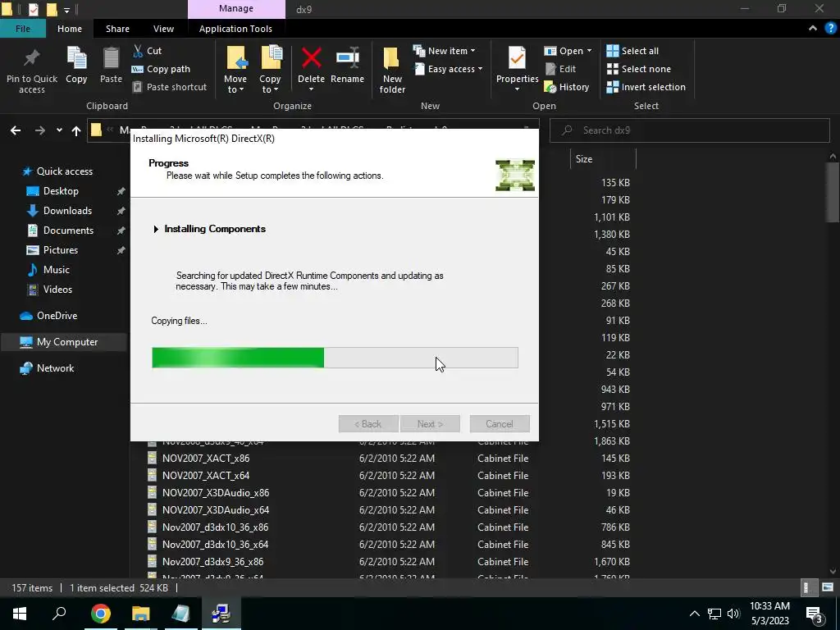Click the Manage contextual tab
Viewport: 840px width, 630px height.
click(x=236, y=8)
